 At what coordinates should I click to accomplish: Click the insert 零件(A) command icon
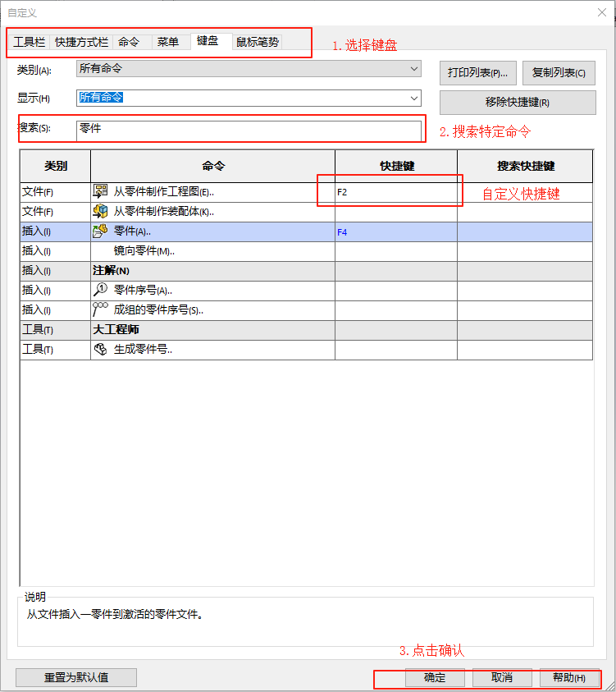(x=101, y=231)
